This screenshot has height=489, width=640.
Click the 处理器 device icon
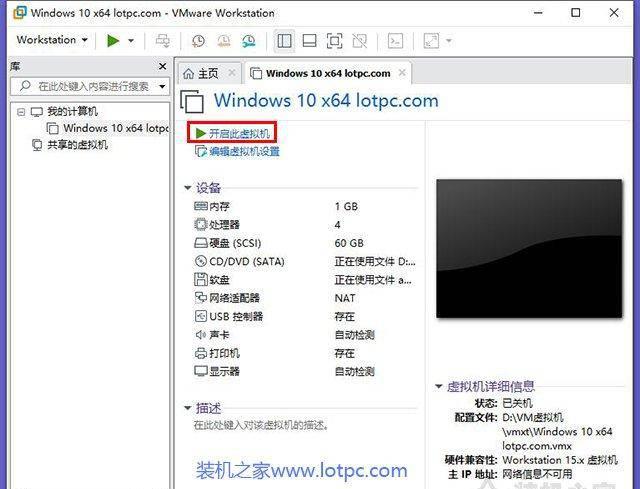[201, 224]
